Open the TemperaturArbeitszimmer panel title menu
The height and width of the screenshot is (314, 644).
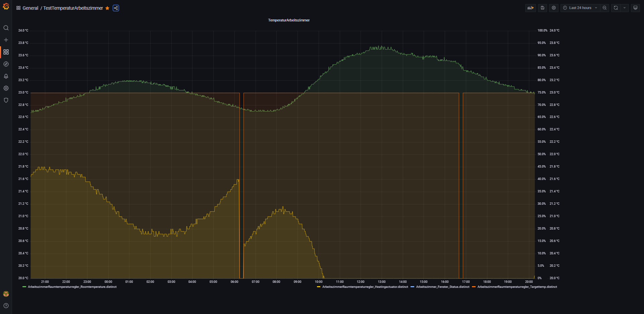pos(288,20)
